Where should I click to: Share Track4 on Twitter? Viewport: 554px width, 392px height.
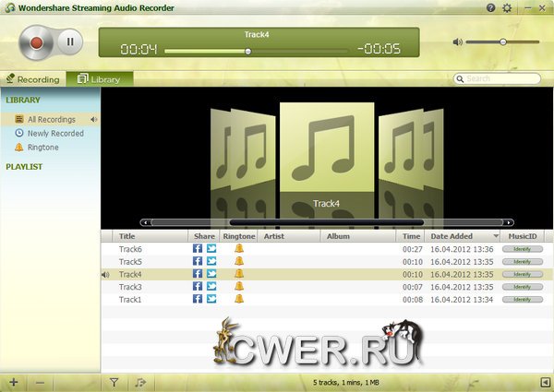[x=211, y=274]
